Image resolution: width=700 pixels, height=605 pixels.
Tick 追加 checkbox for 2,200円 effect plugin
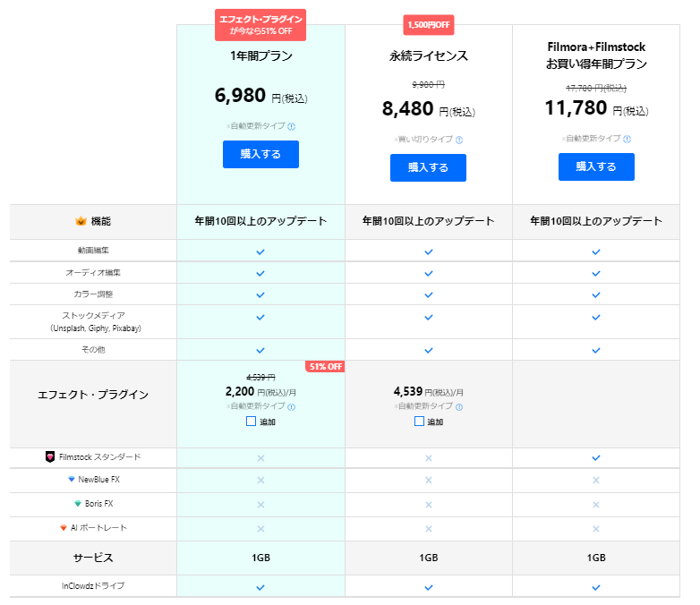pyautogui.click(x=251, y=422)
